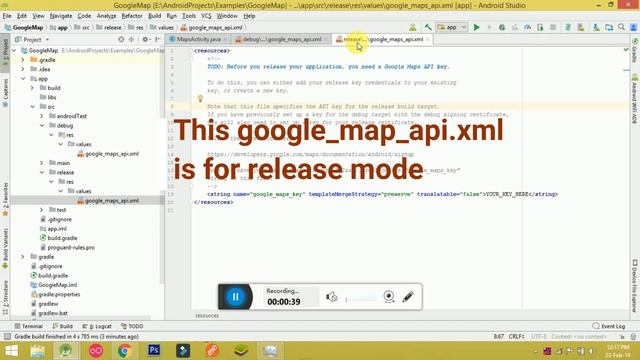Click the collapse all icon in Project panel
The height and width of the screenshot is (360, 640).
click(131, 40)
